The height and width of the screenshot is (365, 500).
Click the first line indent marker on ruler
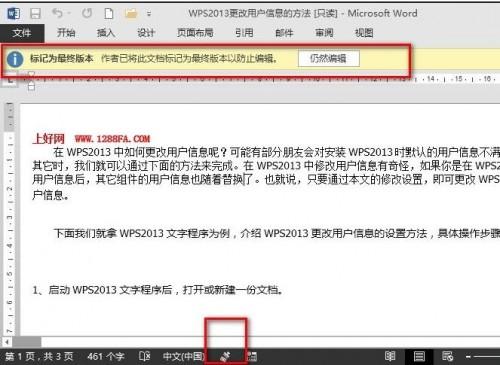tap(31, 75)
